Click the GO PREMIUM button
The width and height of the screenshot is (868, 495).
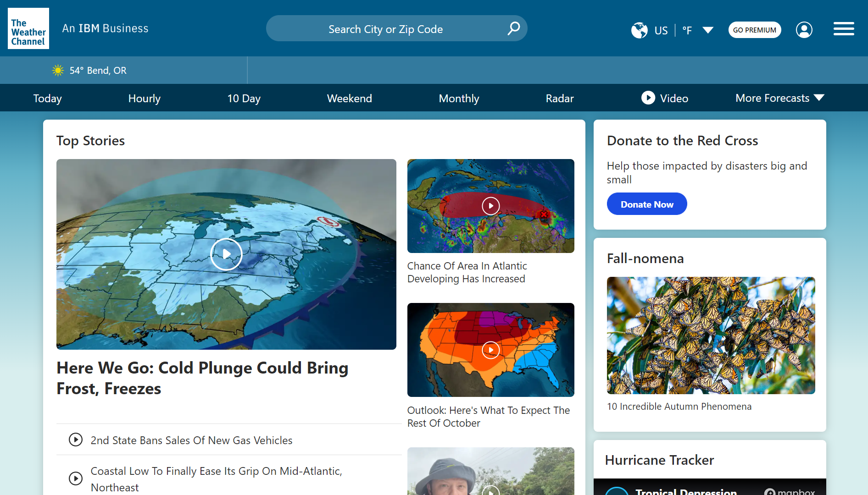[x=754, y=30]
